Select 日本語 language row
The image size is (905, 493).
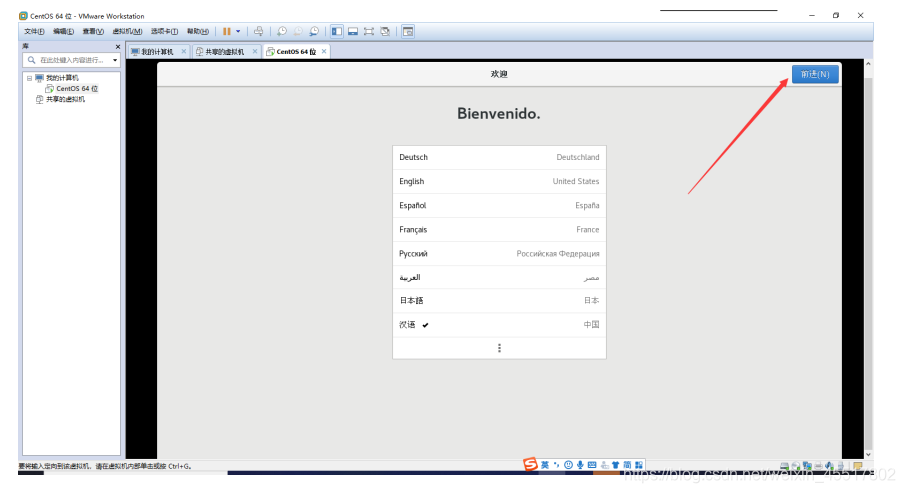tap(499, 301)
